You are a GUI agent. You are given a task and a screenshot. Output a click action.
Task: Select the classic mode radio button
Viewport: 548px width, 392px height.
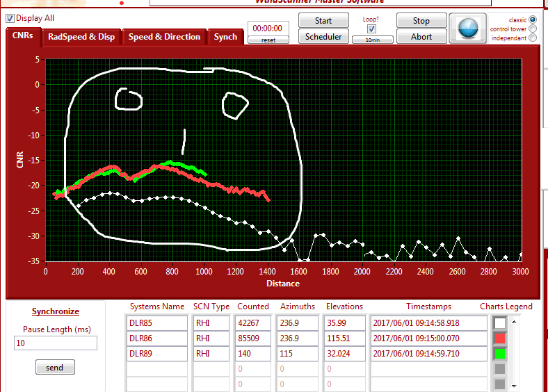pyautogui.click(x=533, y=19)
